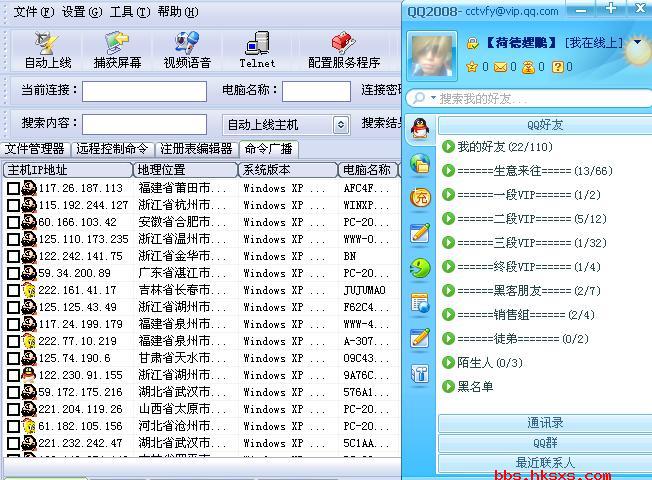Screen dimensions: 652x480
Task: Check the box for host 117.26.187.113
Action: click(x=13, y=188)
